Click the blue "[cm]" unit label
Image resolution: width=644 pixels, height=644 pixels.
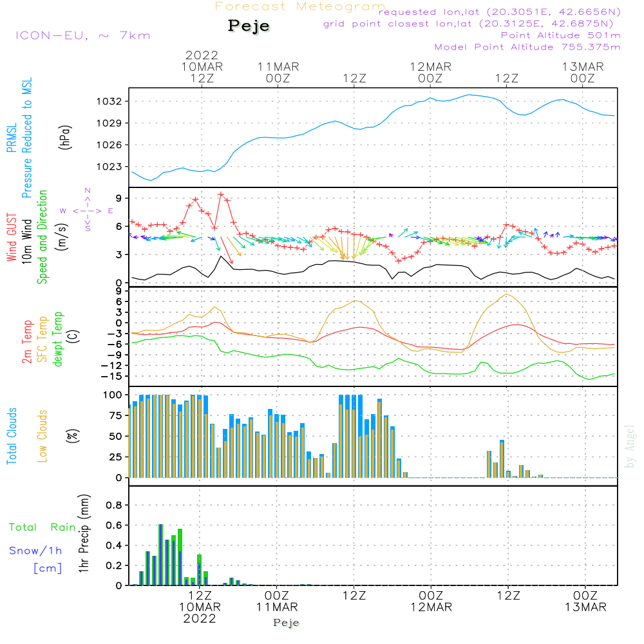tap(48, 569)
